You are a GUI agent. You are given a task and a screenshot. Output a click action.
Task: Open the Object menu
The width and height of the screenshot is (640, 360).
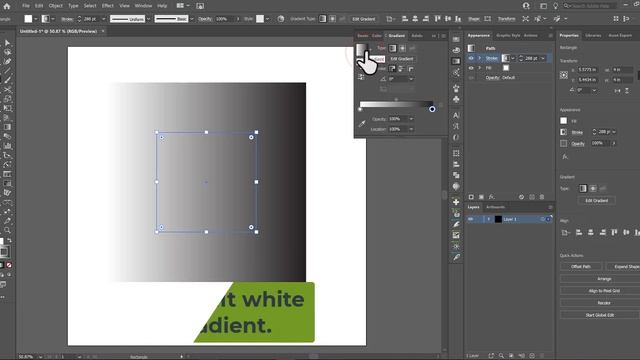(x=56, y=6)
